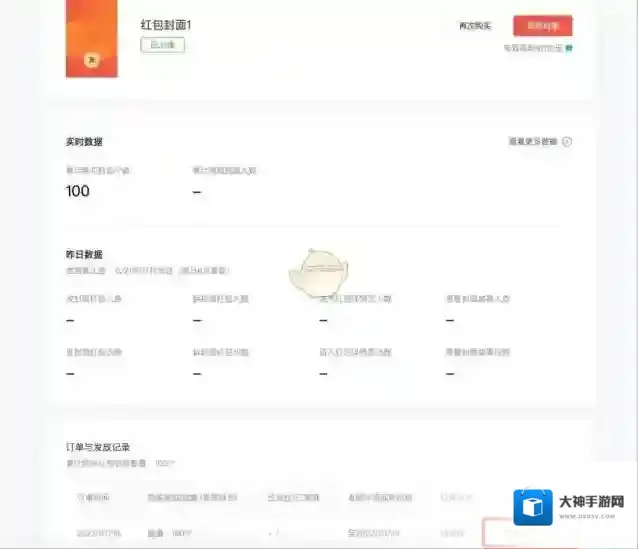The image size is (638, 549).
Task: Click the coin emblem on the red envelope cover
Action: pyautogui.click(x=92, y=60)
